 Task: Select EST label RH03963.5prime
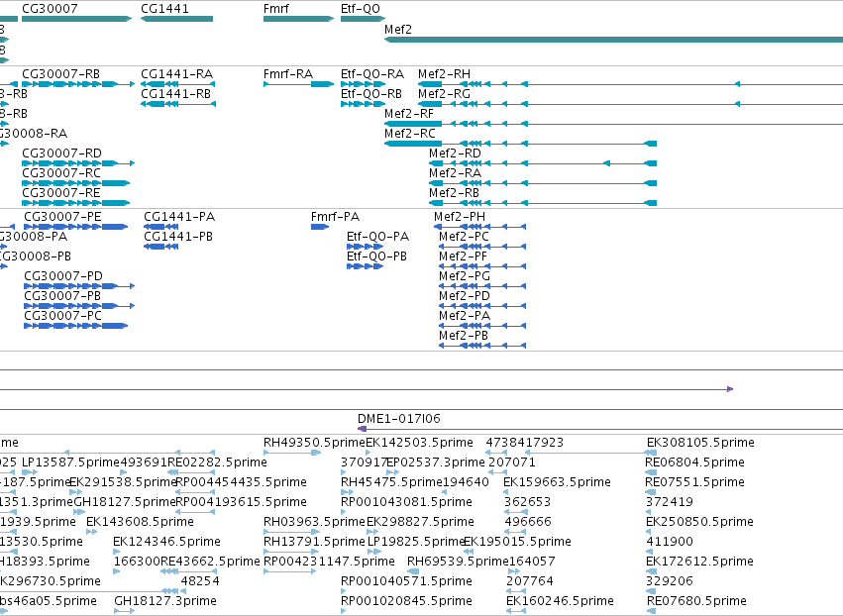314,522
